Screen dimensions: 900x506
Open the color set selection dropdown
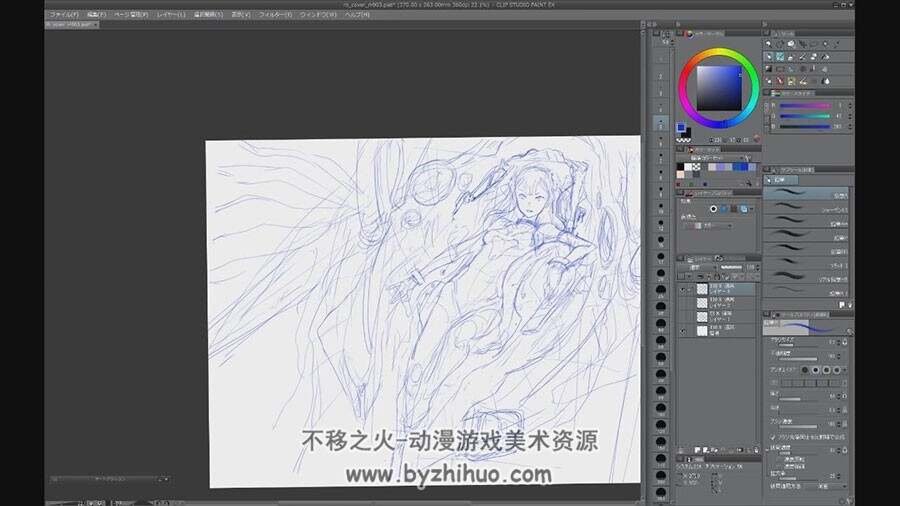716,158
